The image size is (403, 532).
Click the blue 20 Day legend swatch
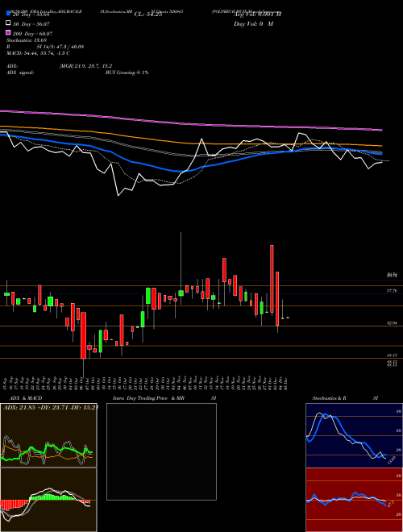9,14
